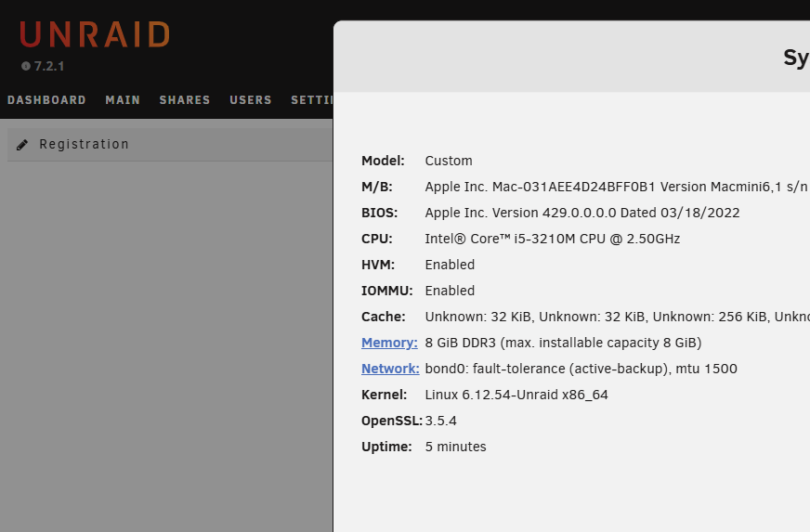The height and width of the screenshot is (532, 810).
Task: Click the Cache: label
Action: pyautogui.click(x=384, y=317)
